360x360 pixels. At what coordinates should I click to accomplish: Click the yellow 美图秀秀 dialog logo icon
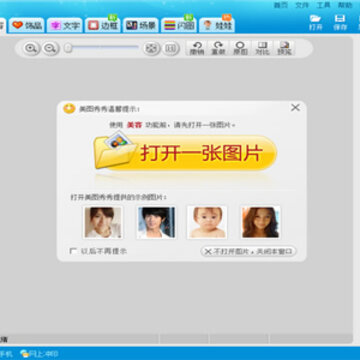69,108
